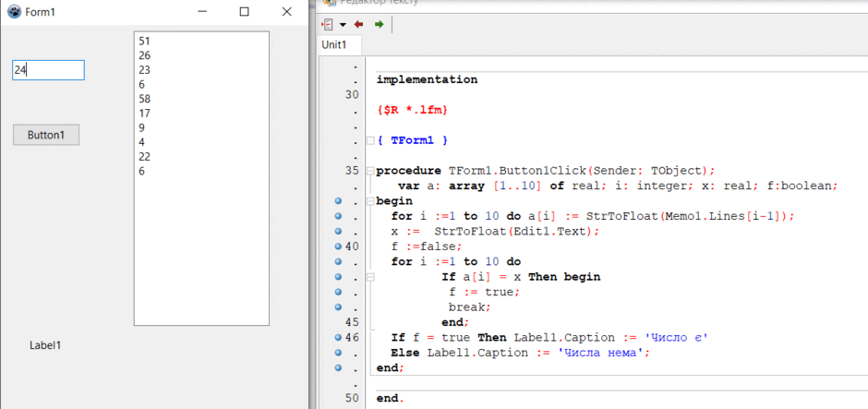Viewport: 868px width, 409px height.
Task: Click line number 45 in the gutter
Action: [x=352, y=322]
